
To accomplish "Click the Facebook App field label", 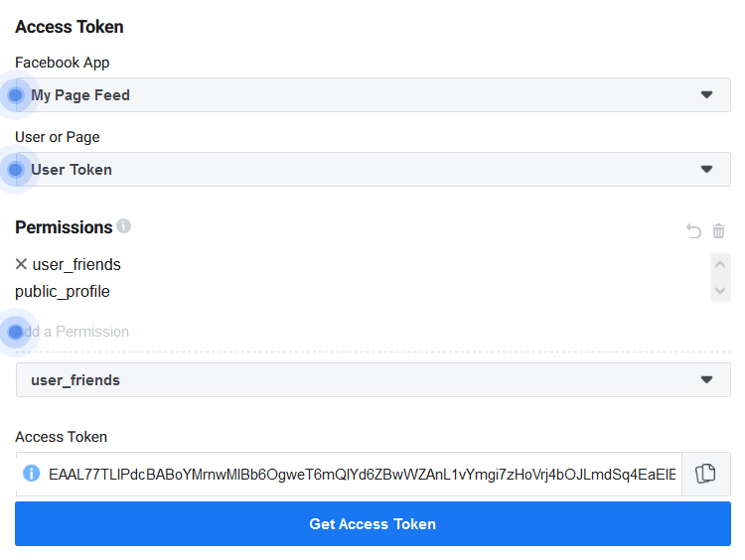I will 63,63.
